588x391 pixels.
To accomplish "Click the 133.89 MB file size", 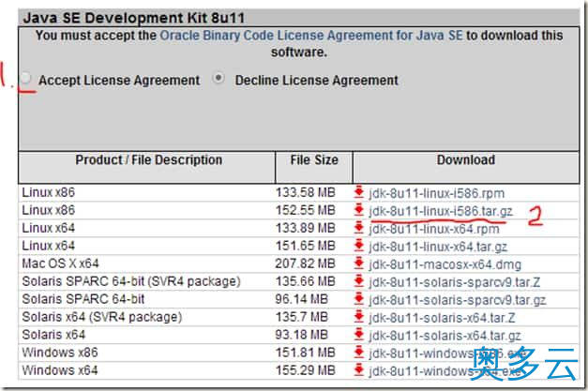I will tap(305, 228).
